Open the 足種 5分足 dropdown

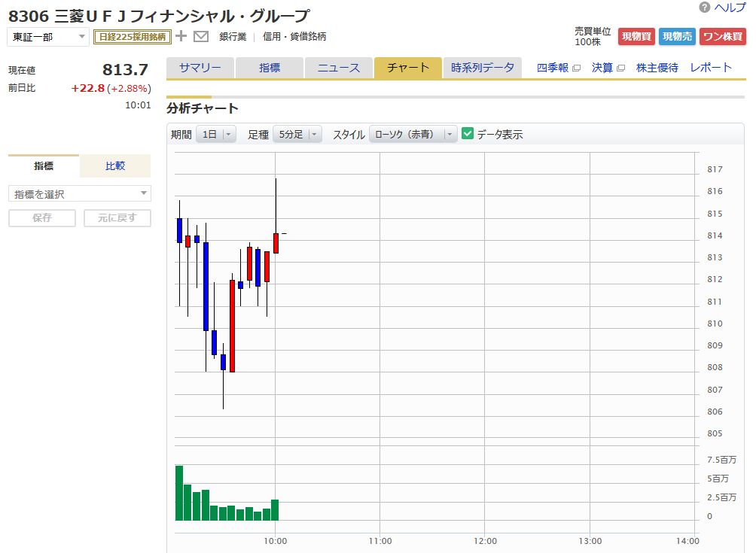coord(297,135)
